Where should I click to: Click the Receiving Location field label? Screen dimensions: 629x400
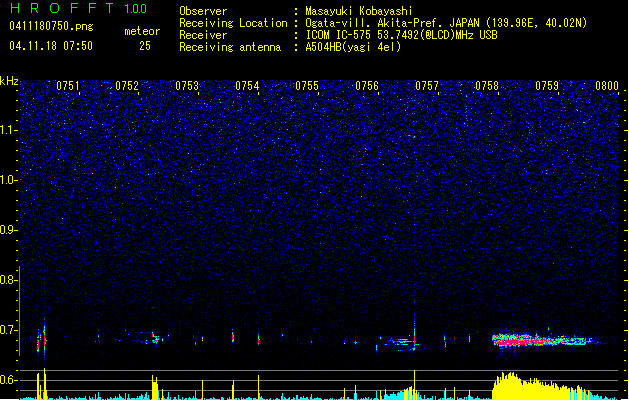(233, 23)
